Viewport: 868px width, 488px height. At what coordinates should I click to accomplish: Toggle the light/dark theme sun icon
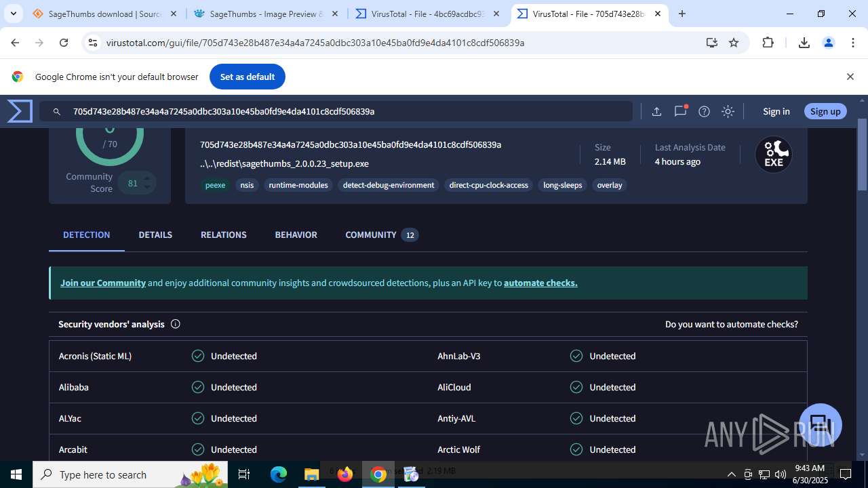pos(728,111)
